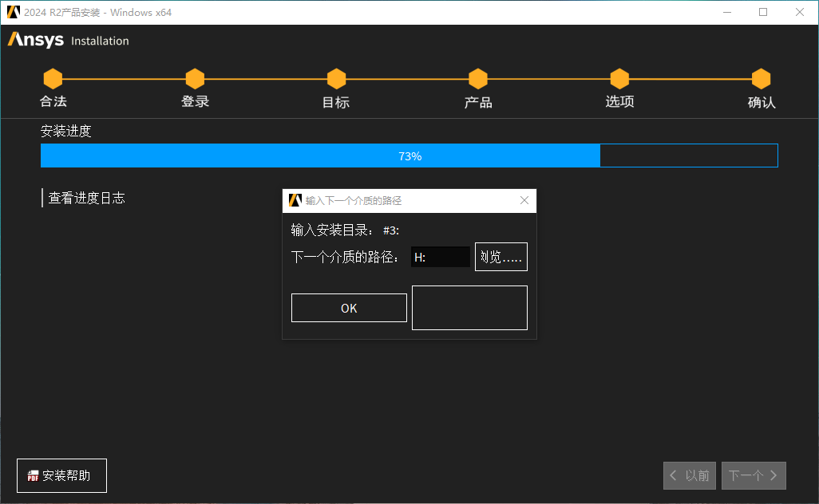Click the 下一个 next button
Viewport: 819px width, 504px height.
click(754, 475)
